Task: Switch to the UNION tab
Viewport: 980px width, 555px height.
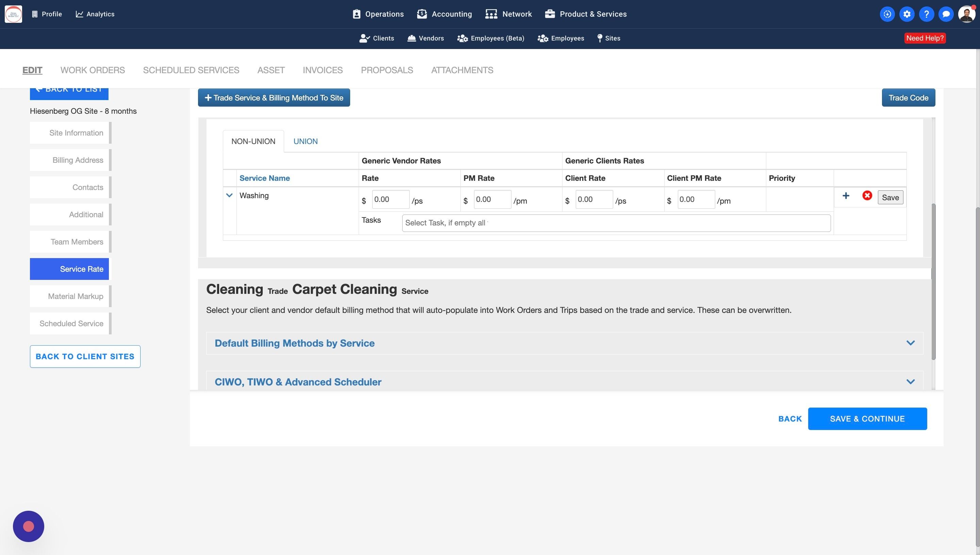Action: tap(305, 141)
